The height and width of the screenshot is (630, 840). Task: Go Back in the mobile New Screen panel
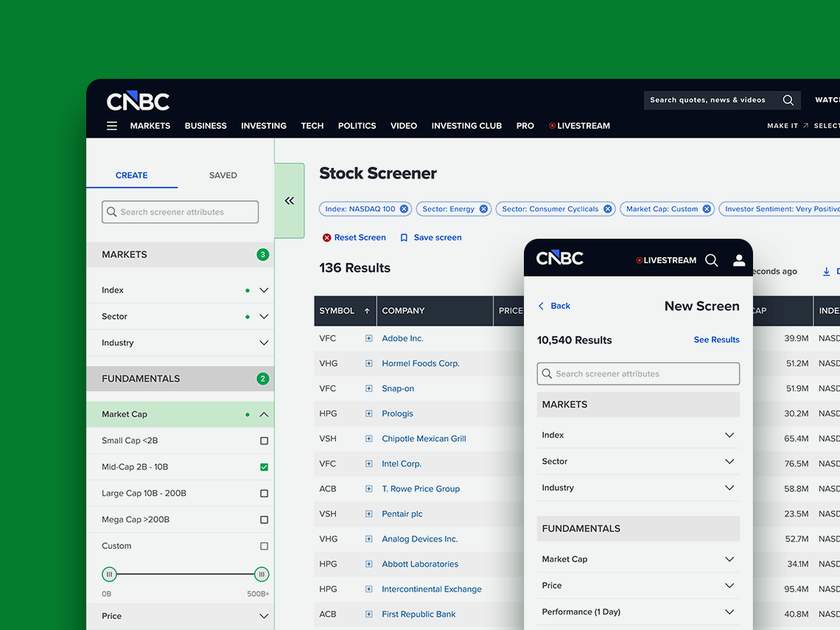[x=554, y=306]
